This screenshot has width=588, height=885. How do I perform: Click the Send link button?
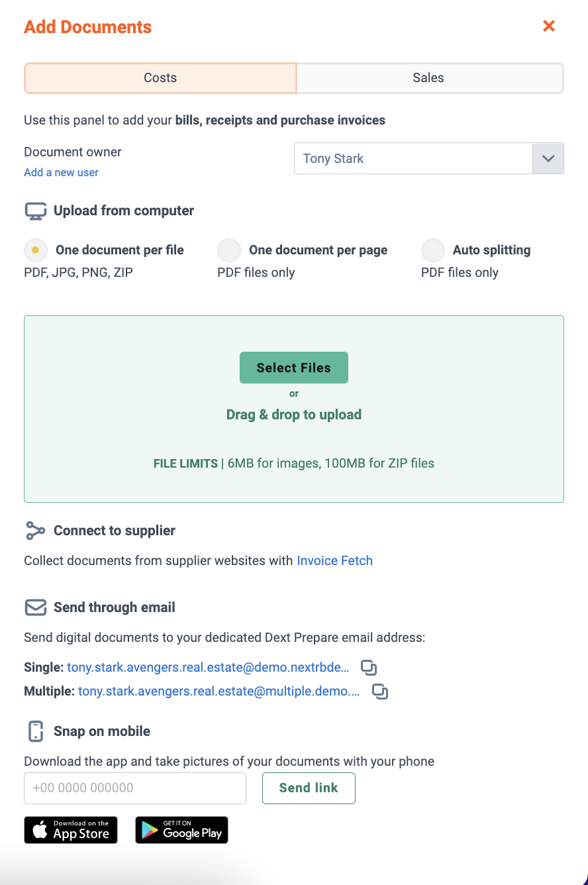pyautogui.click(x=309, y=788)
